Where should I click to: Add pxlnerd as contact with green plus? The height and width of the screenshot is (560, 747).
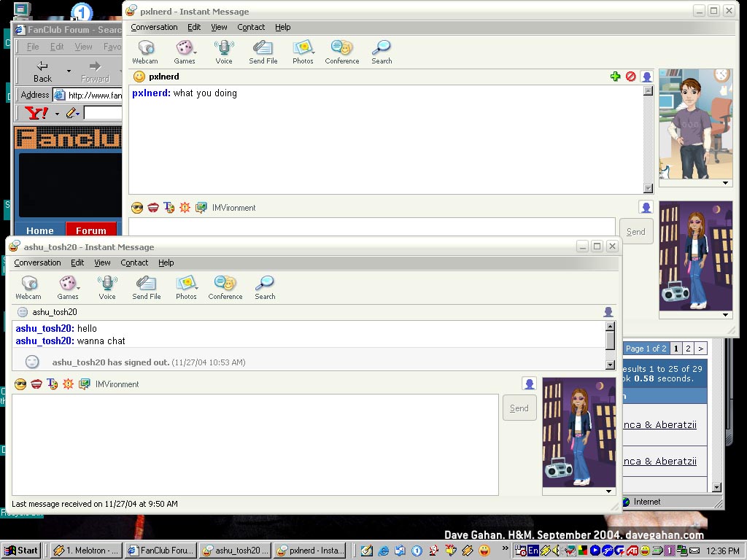click(x=616, y=77)
